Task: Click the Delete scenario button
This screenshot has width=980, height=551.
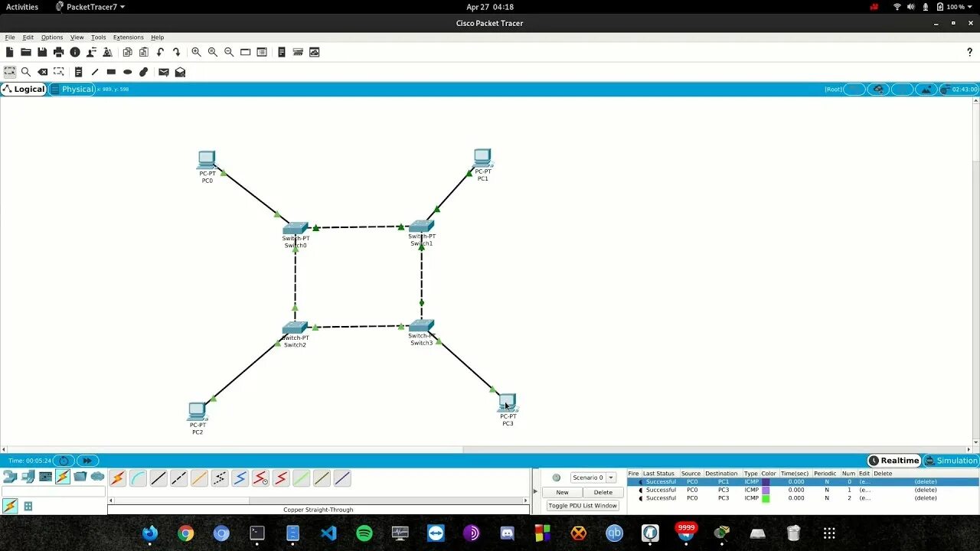Action: pos(603,492)
